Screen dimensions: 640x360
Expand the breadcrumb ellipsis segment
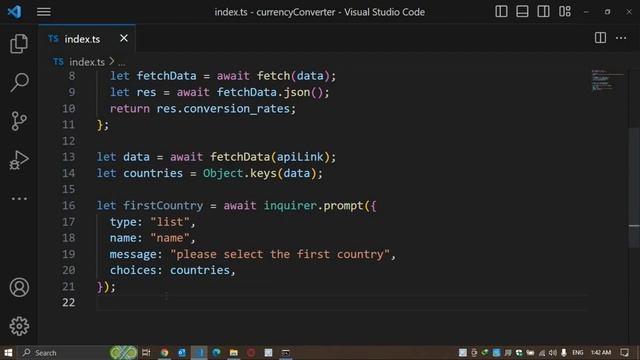pyautogui.click(x=122, y=62)
